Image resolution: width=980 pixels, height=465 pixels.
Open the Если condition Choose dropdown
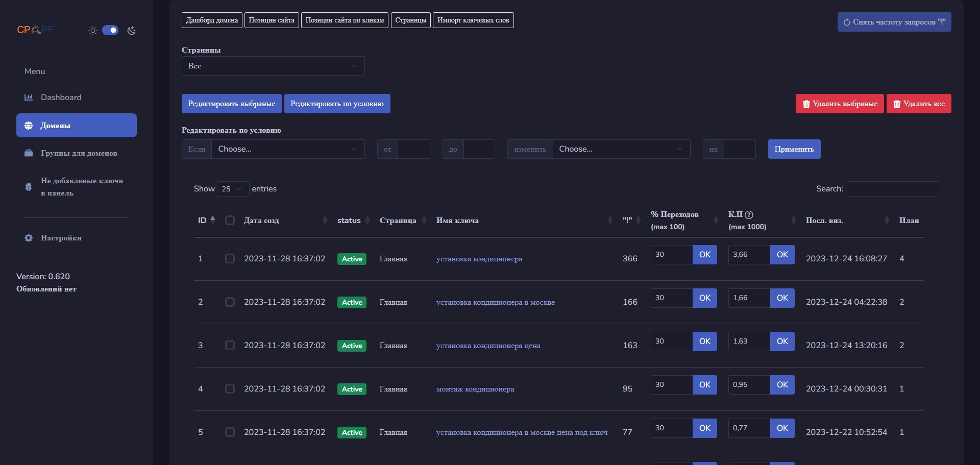click(x=288, y=149)
